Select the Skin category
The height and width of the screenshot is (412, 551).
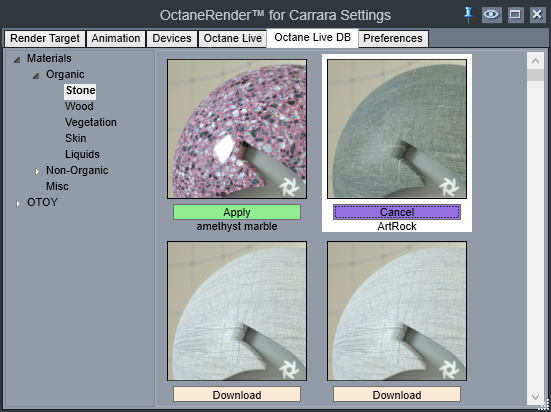pos(76,139)
